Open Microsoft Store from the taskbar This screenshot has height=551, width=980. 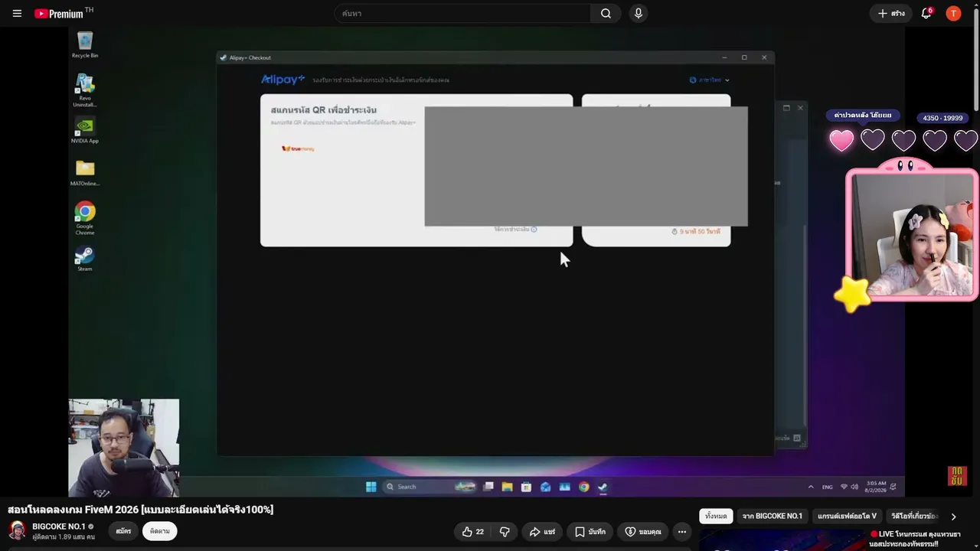(526, 487)
